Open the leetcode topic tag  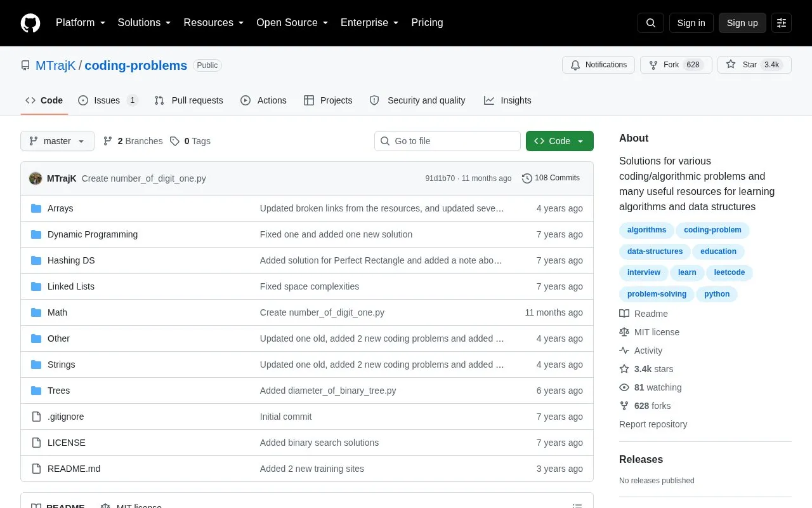tap(730, 272)
